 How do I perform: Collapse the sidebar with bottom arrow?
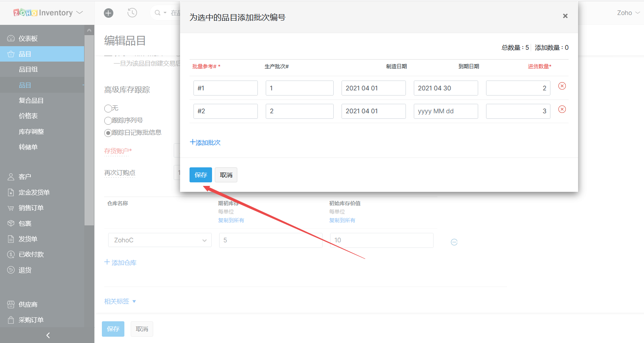(48, 335)
